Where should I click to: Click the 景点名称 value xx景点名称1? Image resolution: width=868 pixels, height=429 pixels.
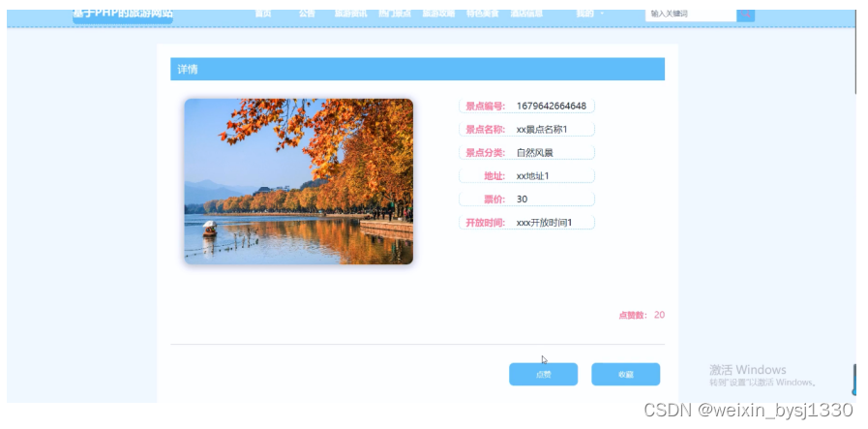pyautogui.click(x=542, y=129)
